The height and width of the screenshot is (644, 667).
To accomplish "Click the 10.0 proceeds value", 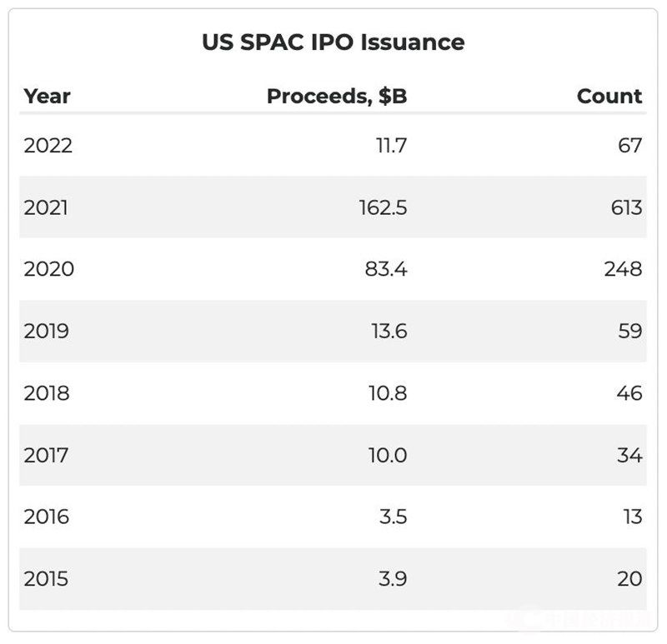I will [x=388, y=456].
